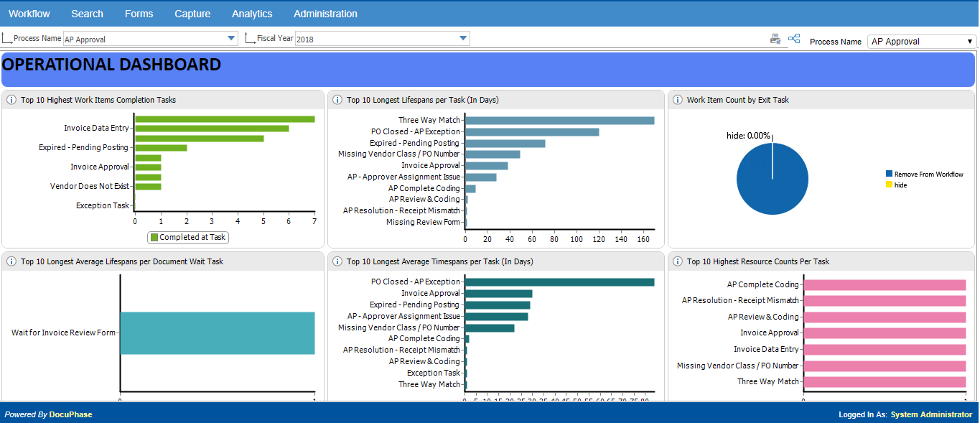Open the Analytics menu
The height and width of the screenshot is (423, 980).
[x=252, y=14]
